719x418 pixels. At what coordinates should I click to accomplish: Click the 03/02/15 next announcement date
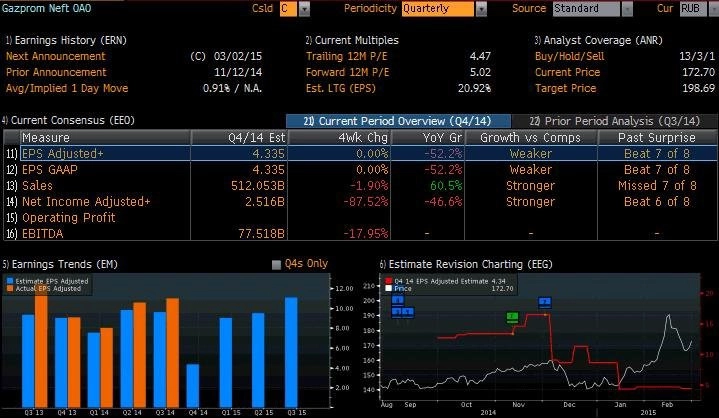pos(238,56)
